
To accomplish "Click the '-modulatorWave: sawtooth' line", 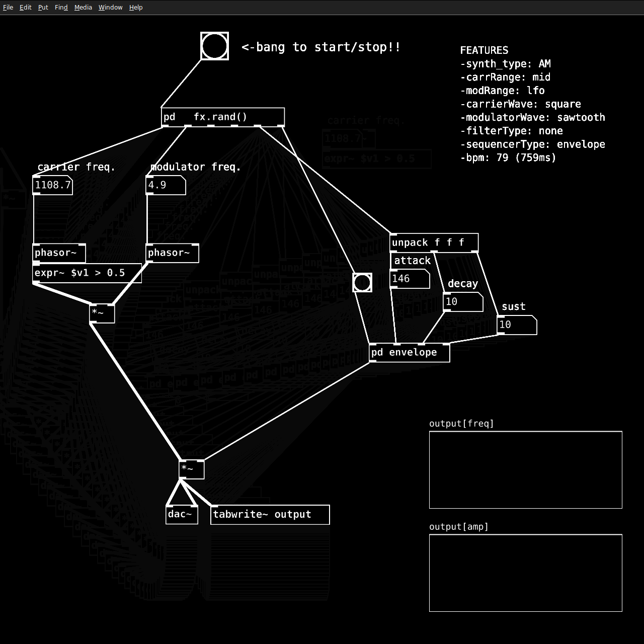I will (x=533, y=117).
